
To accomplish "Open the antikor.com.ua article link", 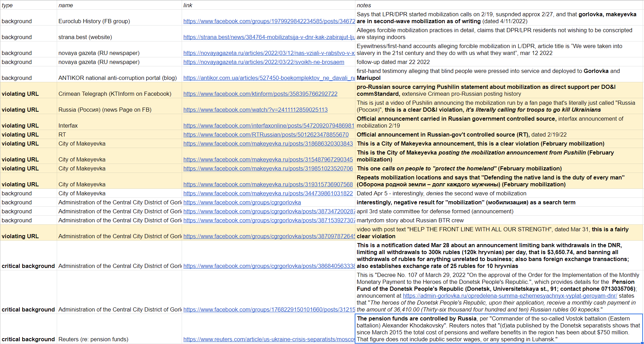I will [x=269, y=78].
